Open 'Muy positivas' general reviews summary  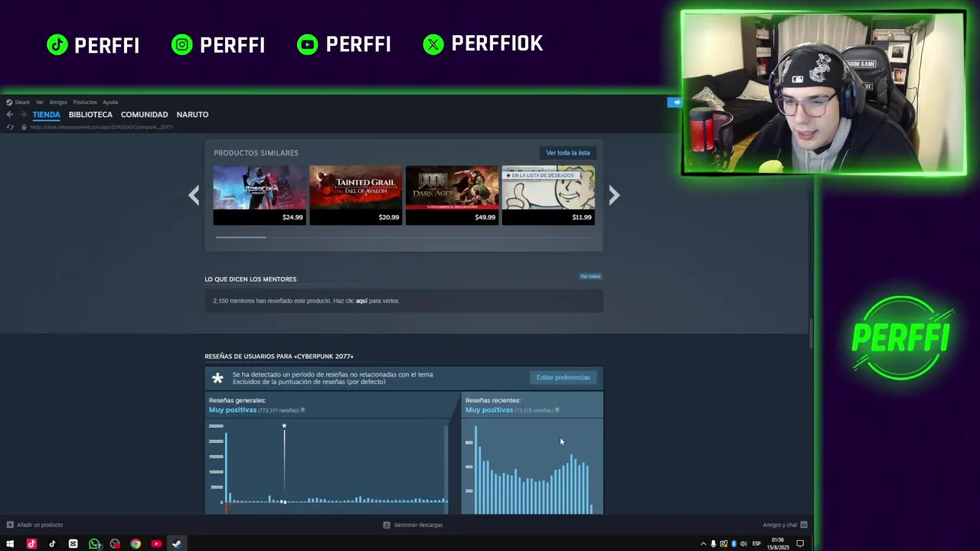tap(233, 409)
